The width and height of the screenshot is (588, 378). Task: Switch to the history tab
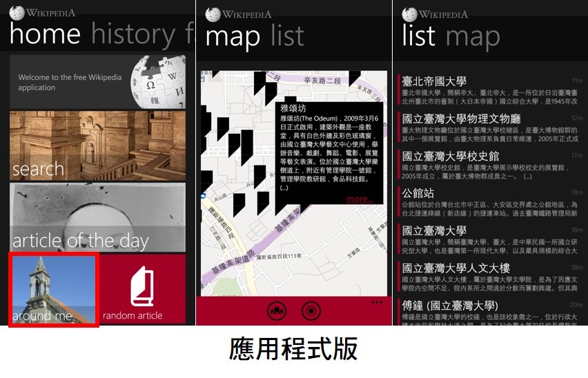click(x=133, y=34)
